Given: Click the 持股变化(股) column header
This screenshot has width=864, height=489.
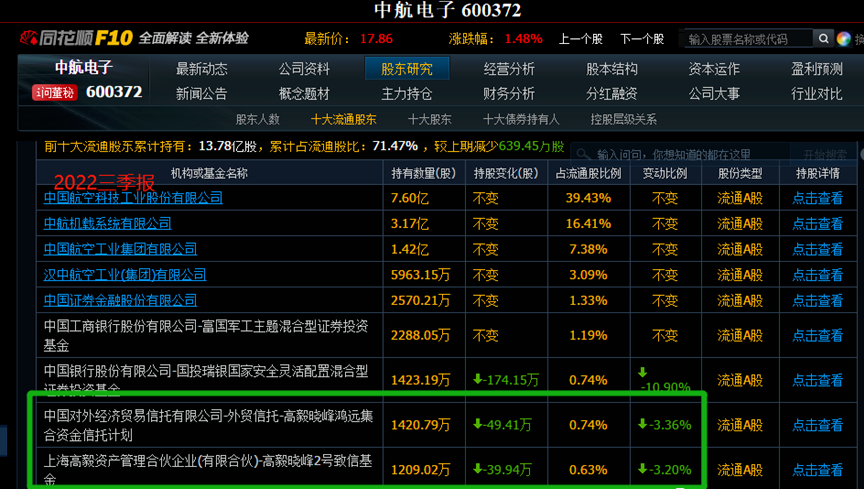Looking at the screenshot, I should (506, 174).
